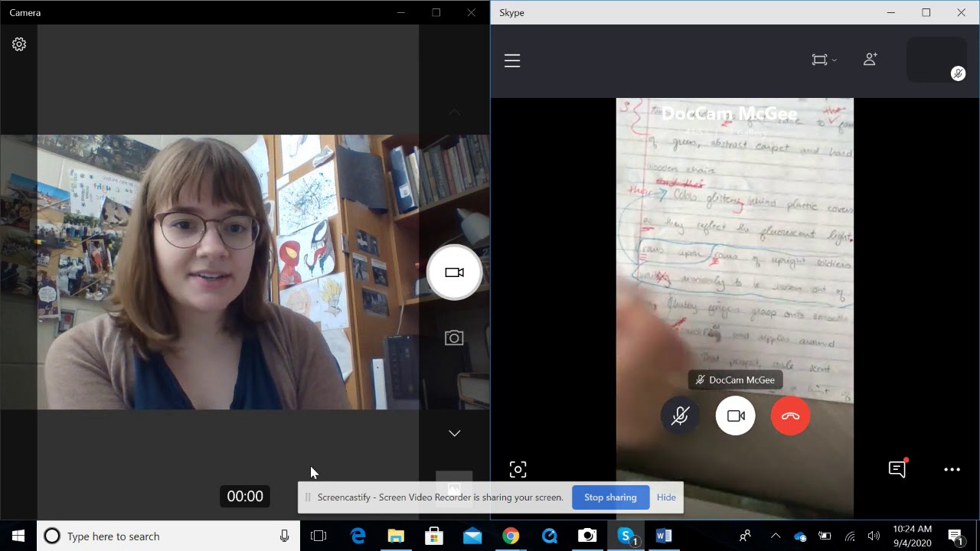Open camera roll thumbnail in Camera app
The height and width of the screenshot is (551, 980).
pos(454,489)
